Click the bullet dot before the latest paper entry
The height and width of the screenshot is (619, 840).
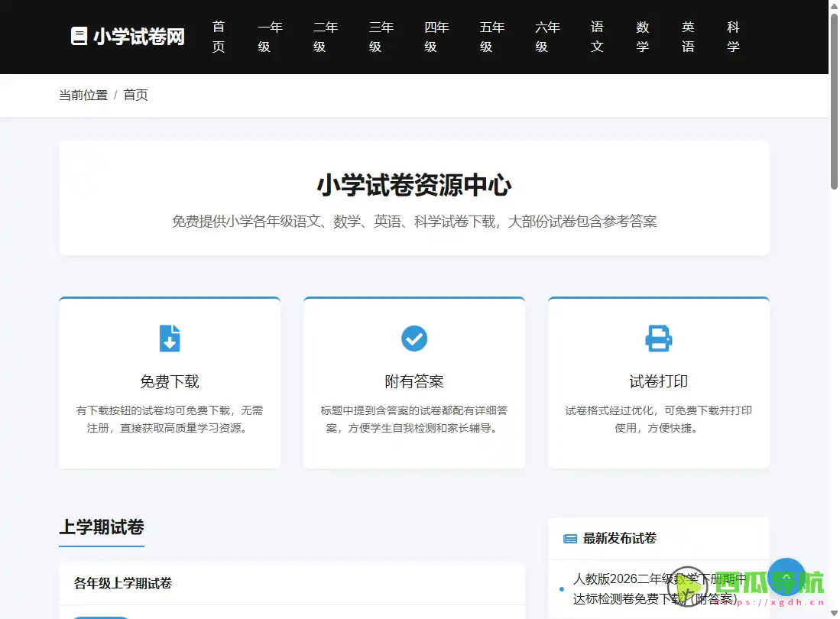561,589
